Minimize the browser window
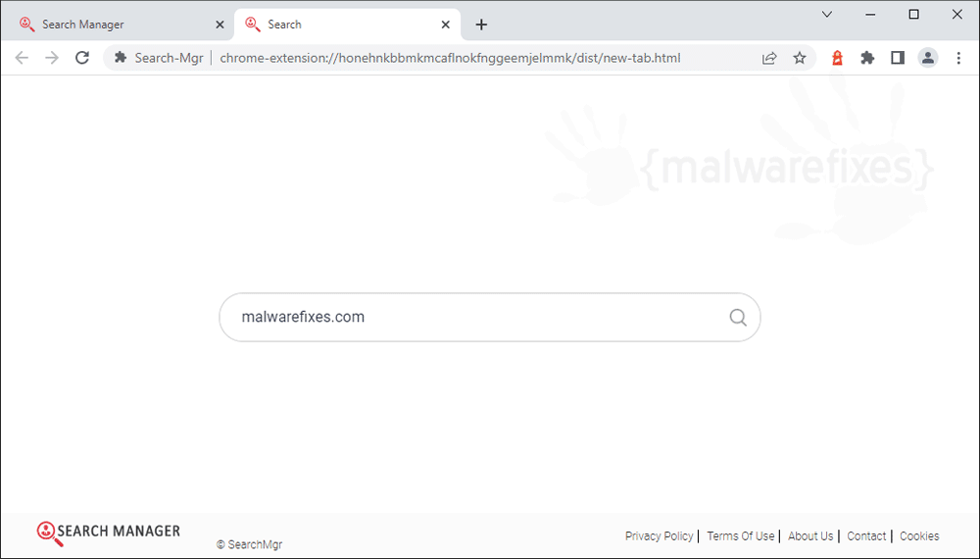Viewport: 980px width, 559px height. coord(870,15)
